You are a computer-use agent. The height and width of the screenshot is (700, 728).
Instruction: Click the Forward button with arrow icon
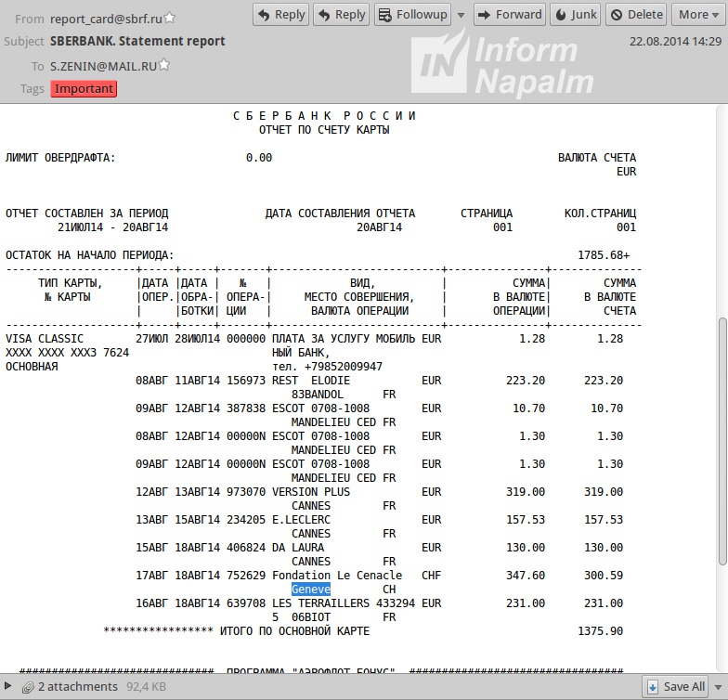(509, 15)
